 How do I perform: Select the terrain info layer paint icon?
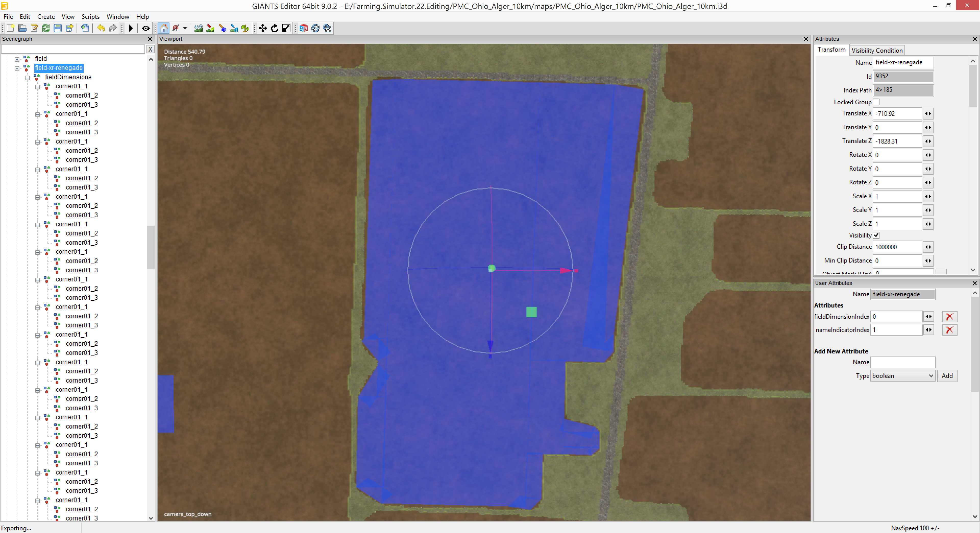pyautogui.click(x=234, y=28)
